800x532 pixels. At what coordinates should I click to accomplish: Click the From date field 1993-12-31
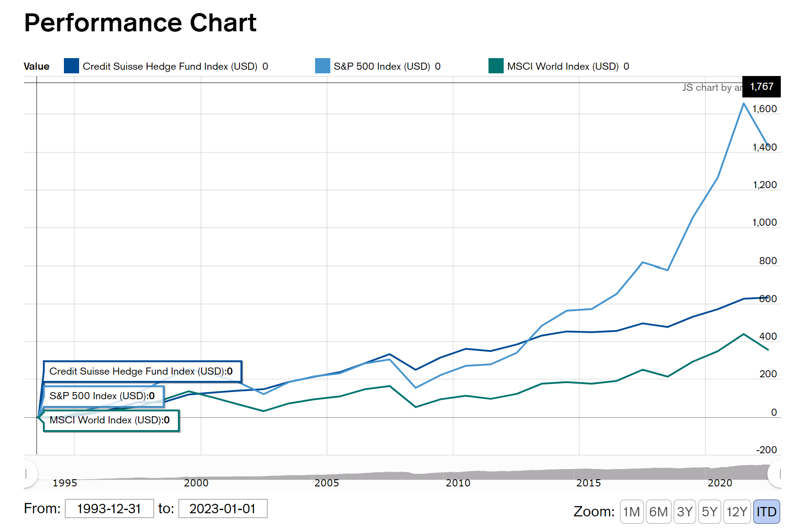click(109, 509)
